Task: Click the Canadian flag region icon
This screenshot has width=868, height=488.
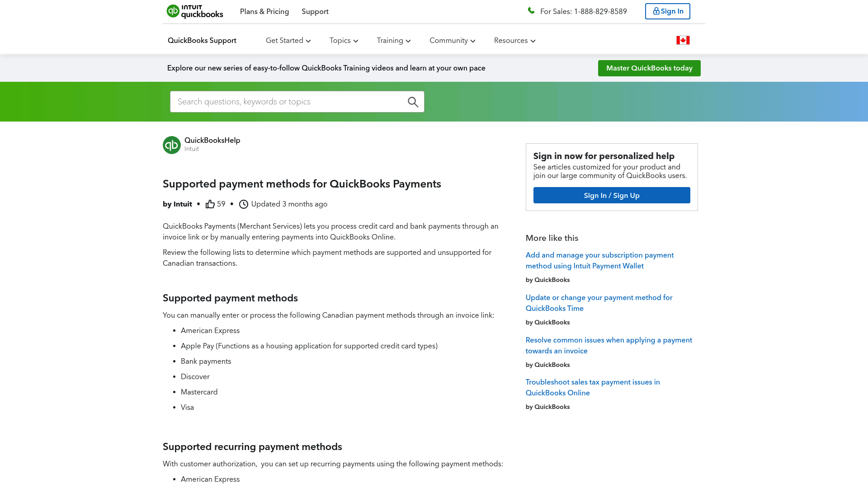Action: pos(683,40)
